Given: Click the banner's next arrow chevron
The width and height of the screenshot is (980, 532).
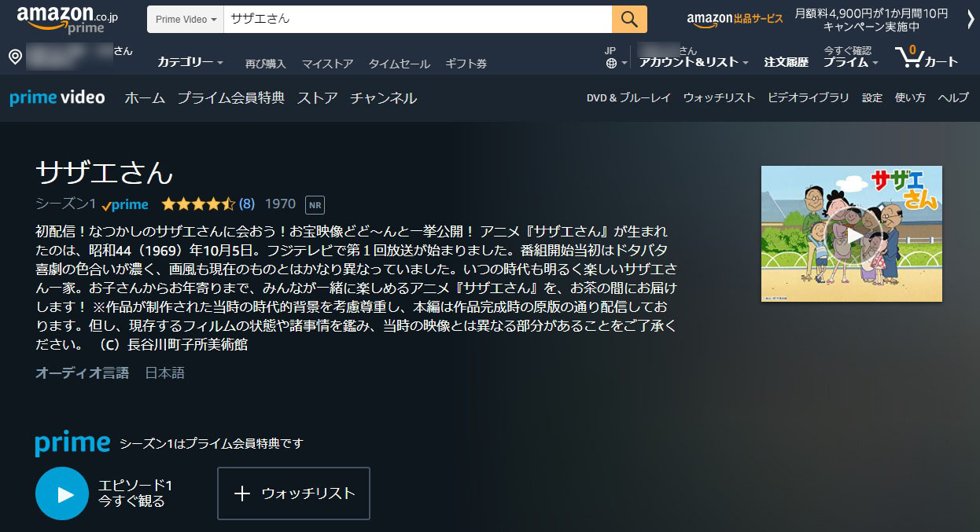Looking at the screenshot, I should 971,20.
